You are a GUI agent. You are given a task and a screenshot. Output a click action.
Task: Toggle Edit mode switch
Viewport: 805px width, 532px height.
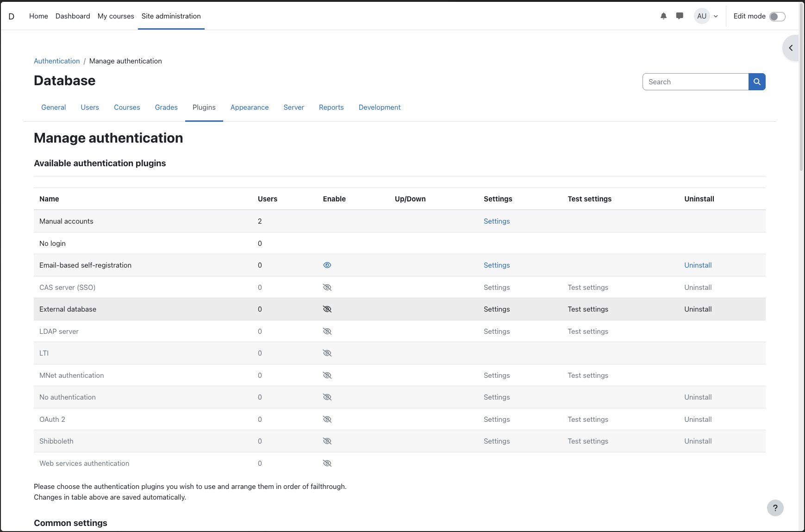click(x=777, y=17)
